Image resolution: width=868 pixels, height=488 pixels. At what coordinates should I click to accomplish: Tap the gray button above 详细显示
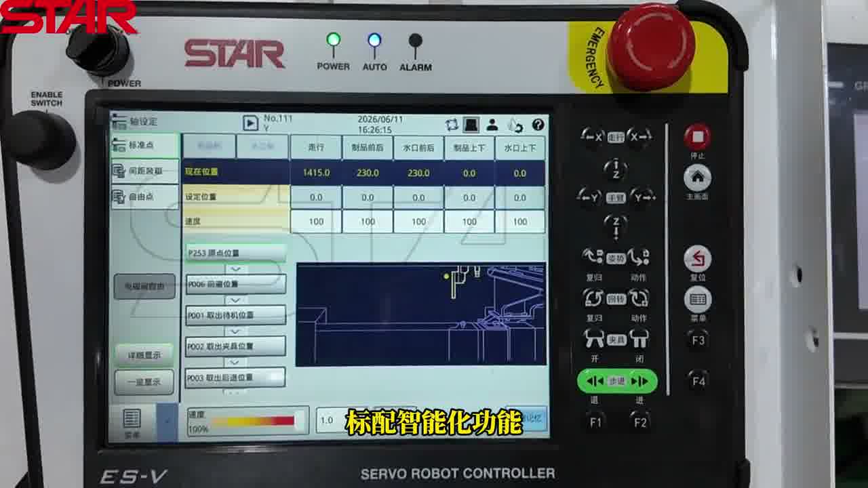coord(144,287)
